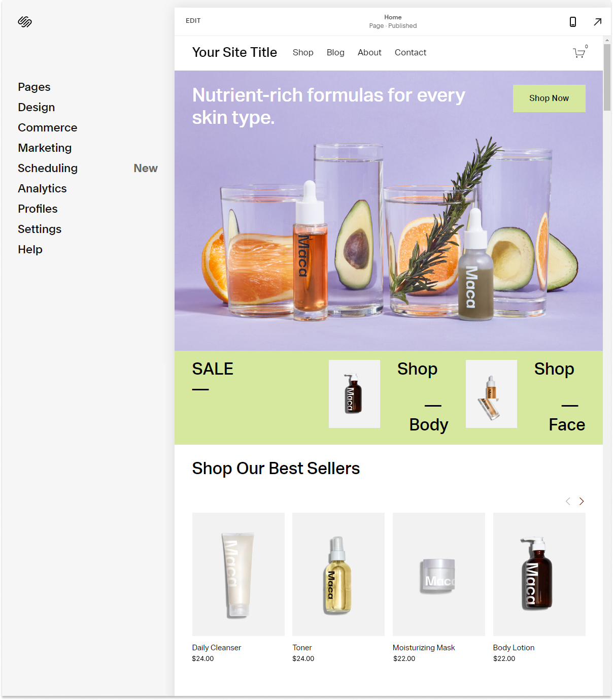Select Analytics from the sidebar
This screenshot has height=700, width=613.
pos(42,188)
